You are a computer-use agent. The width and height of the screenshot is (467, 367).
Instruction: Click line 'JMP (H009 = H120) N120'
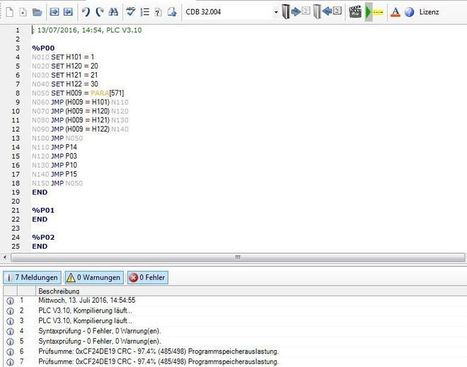80,111
